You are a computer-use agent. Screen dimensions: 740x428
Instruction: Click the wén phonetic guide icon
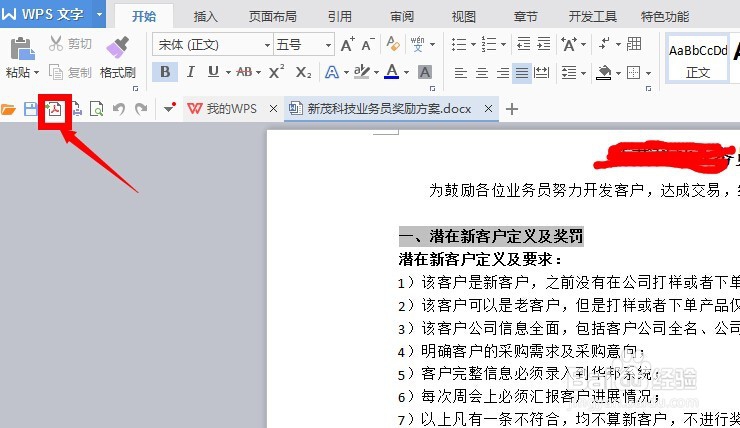418,44
